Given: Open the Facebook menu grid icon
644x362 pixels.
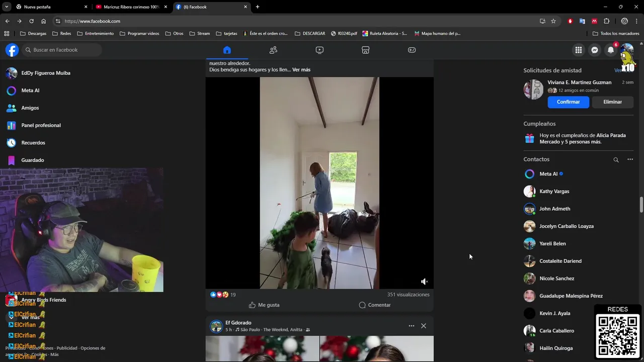Looking at the screenshot, I should (x=579, y=50).
